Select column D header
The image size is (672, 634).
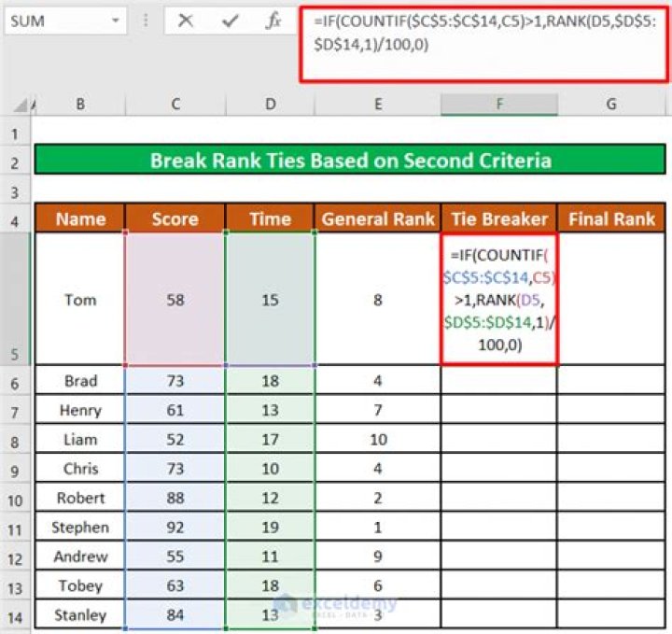pos(271,105)
